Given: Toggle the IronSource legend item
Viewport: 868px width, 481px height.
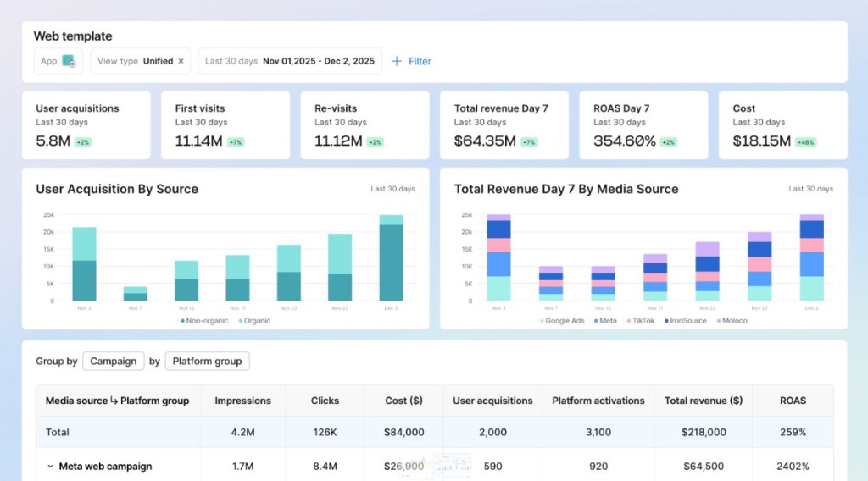Looking at the screenshot, I should (685, 321).
